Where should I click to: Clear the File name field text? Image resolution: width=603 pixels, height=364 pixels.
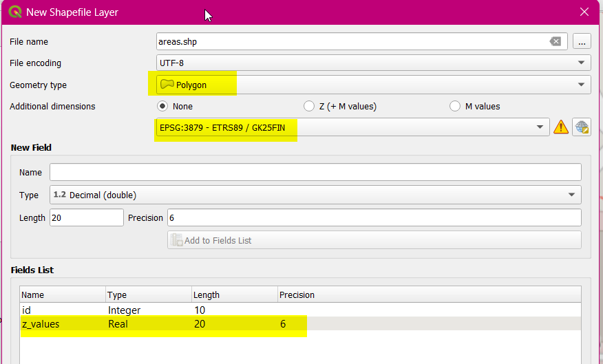pos(556,41)
